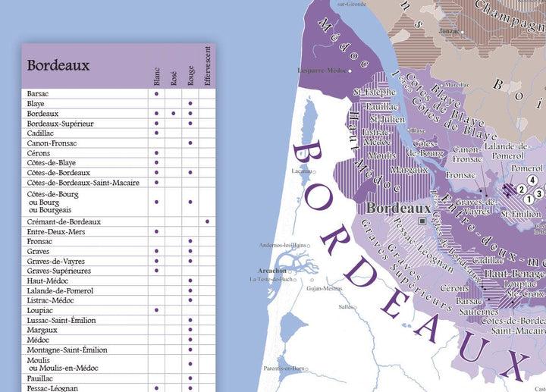
Task: Click the 'Cadillac' row name in the table
Action: point(40,133)
